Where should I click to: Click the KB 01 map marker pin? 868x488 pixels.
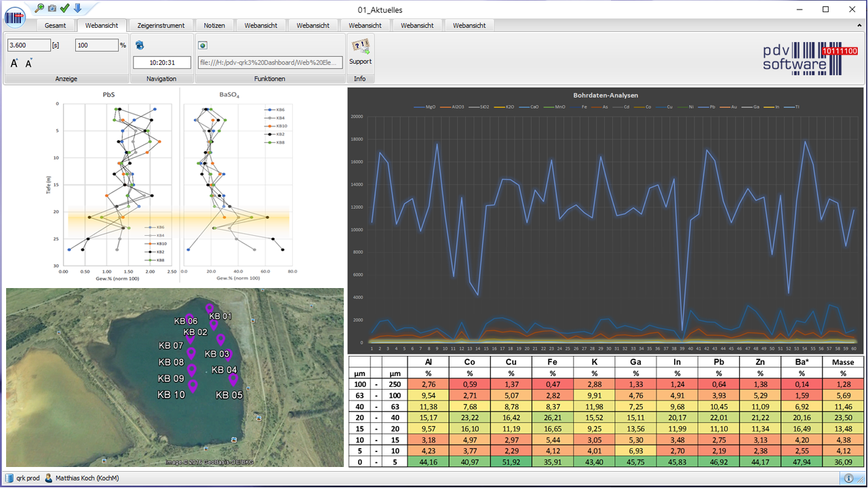(x=210, y=308)
